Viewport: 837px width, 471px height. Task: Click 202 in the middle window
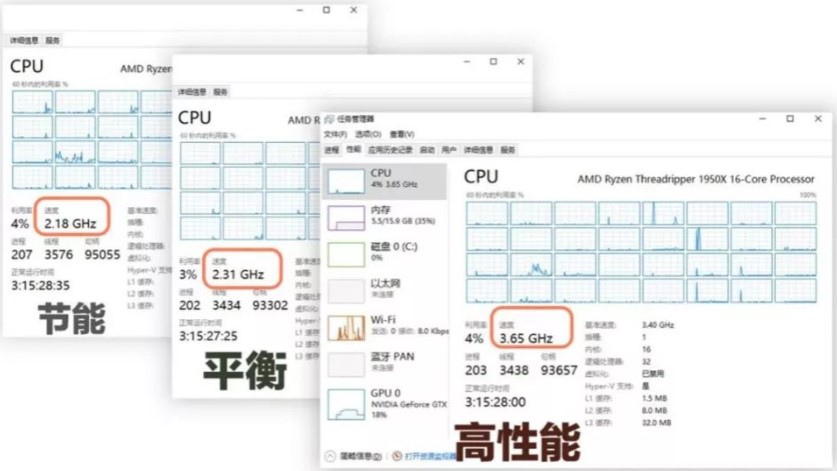[189, 305]
